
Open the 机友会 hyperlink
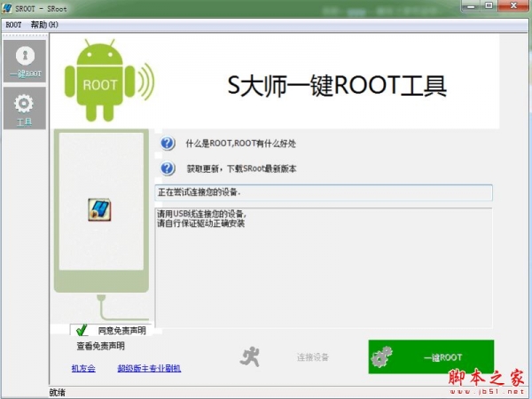click(x=83, y=368)
